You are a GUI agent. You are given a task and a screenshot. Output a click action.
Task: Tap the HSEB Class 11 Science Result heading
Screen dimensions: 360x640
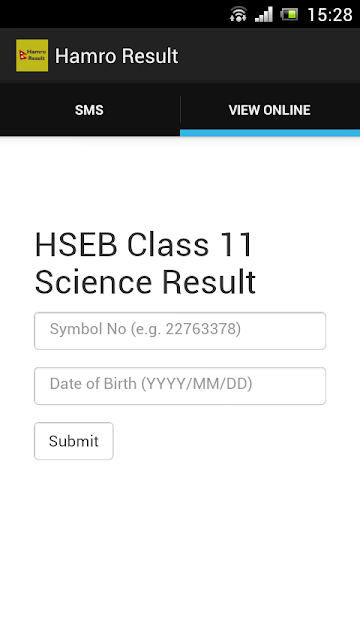point(145,263)
